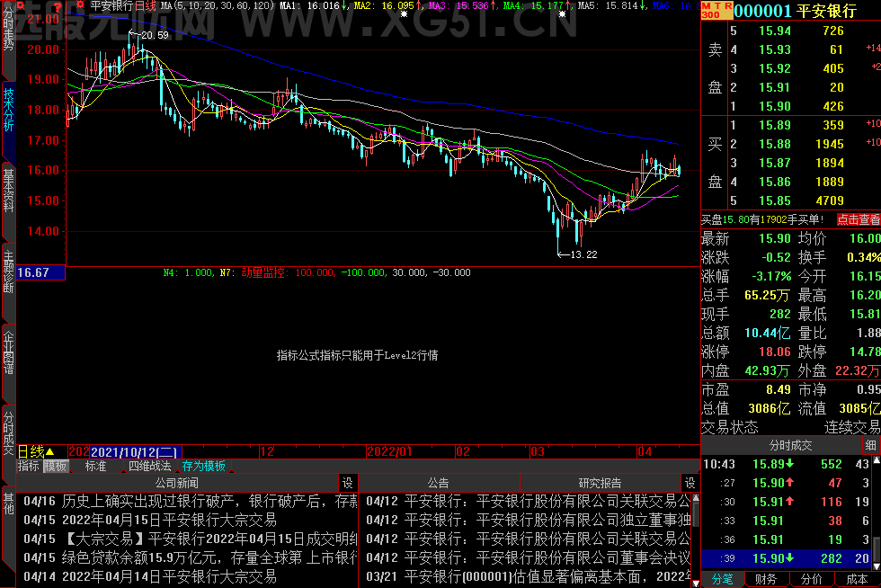The width and height of the screenshot is (881, 588).
Task: Click the stock code 000001
Action: pyautogui.click(x=762, y=11)
